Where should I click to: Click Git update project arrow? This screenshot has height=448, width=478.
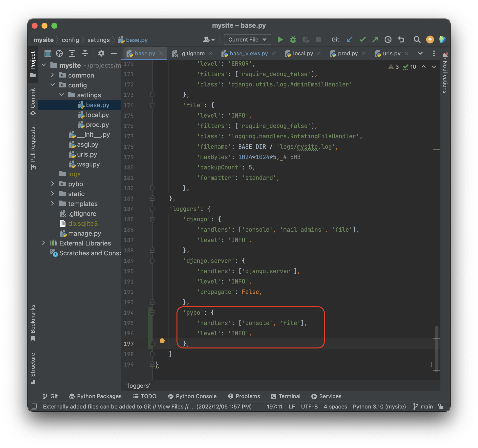click(349, 40)
